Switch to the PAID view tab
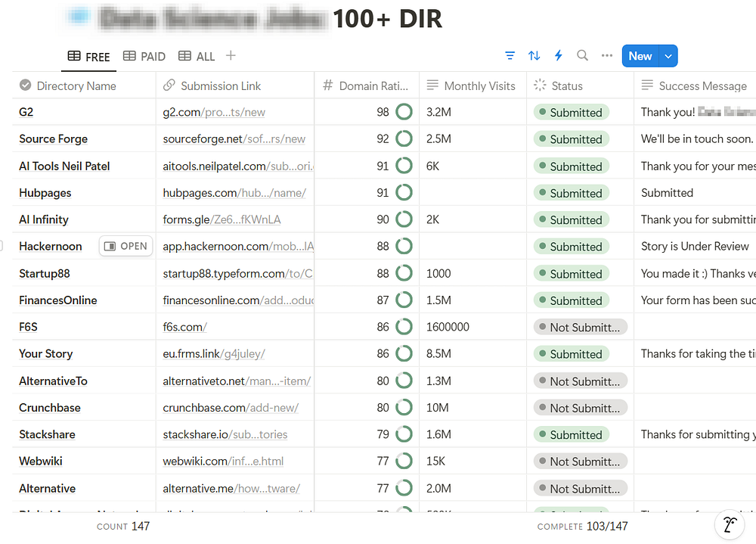The image size is (756, 544). pos(144,57)
